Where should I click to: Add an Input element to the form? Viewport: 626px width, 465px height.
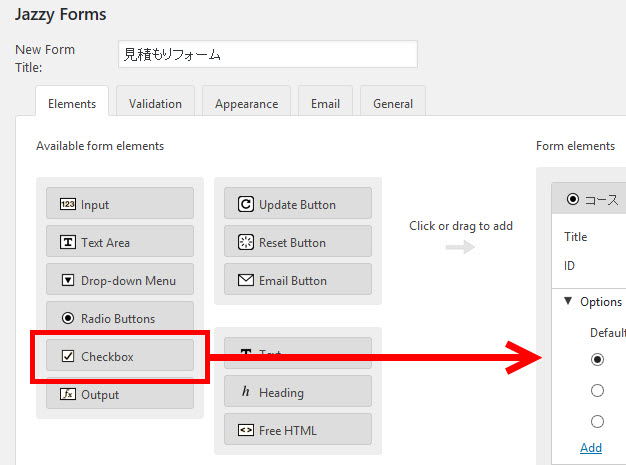point(120,203)
